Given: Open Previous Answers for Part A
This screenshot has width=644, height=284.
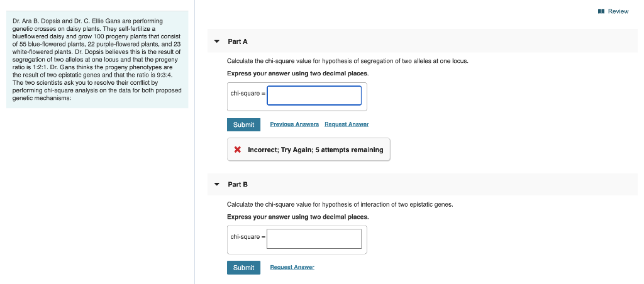Looking at the screenshot, I should pos(294,124).
